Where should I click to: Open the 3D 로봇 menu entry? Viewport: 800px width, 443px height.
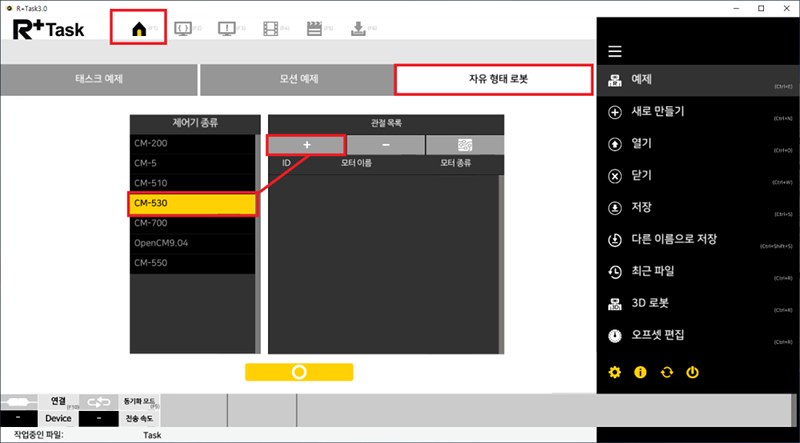click(x=650, y=301)
